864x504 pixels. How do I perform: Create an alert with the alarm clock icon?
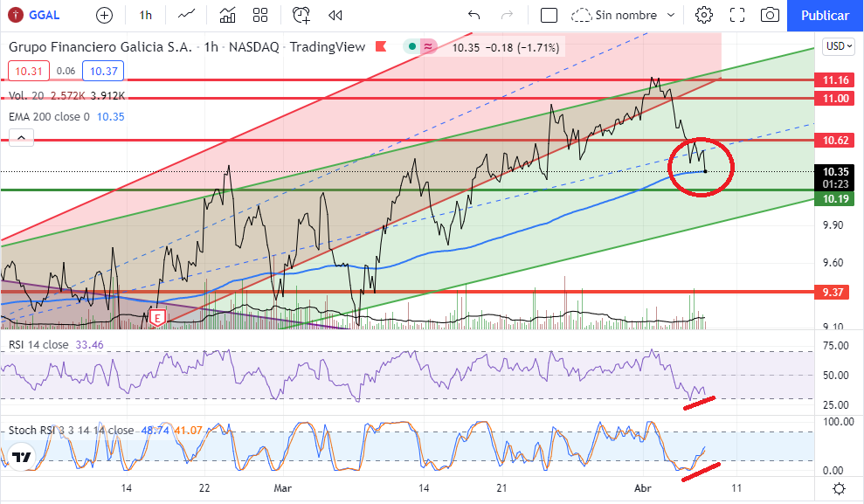coord(301,15)
